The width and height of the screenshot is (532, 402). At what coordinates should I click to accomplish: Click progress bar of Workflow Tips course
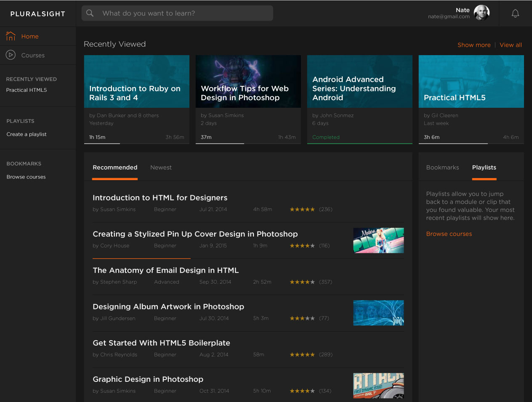pos(248,144)
